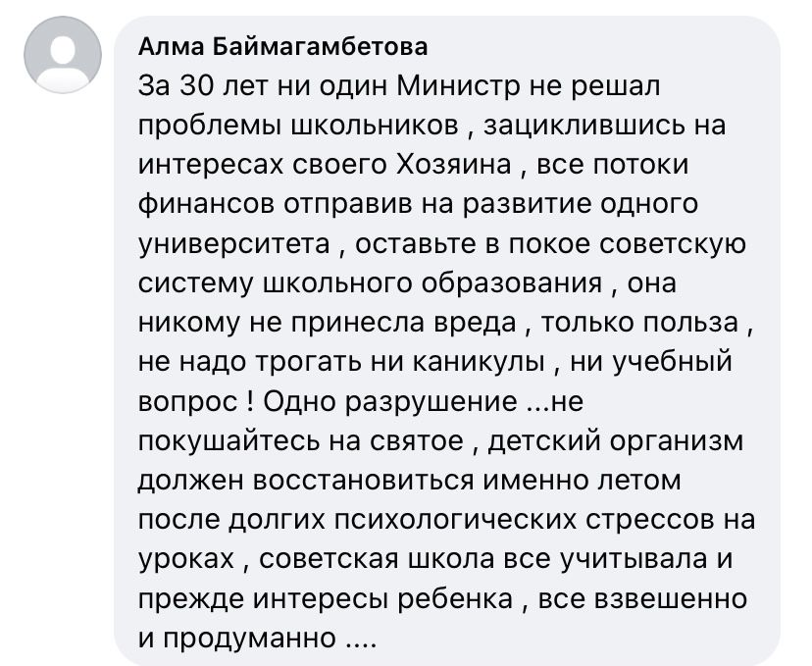
Task: Click the word "проблемы" in the comment
Action: point(210,126)
